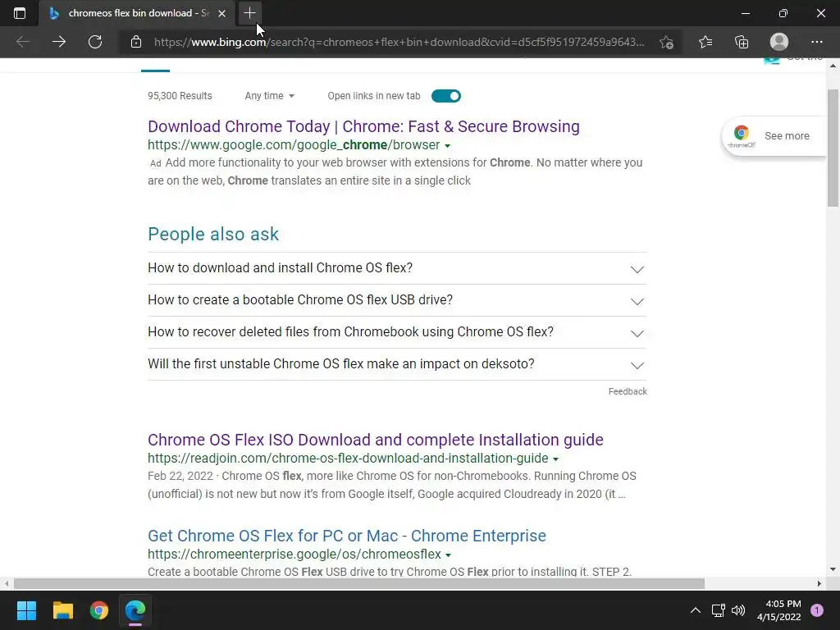Open readjoin.com URL dropdown arrow

point(555,459)
